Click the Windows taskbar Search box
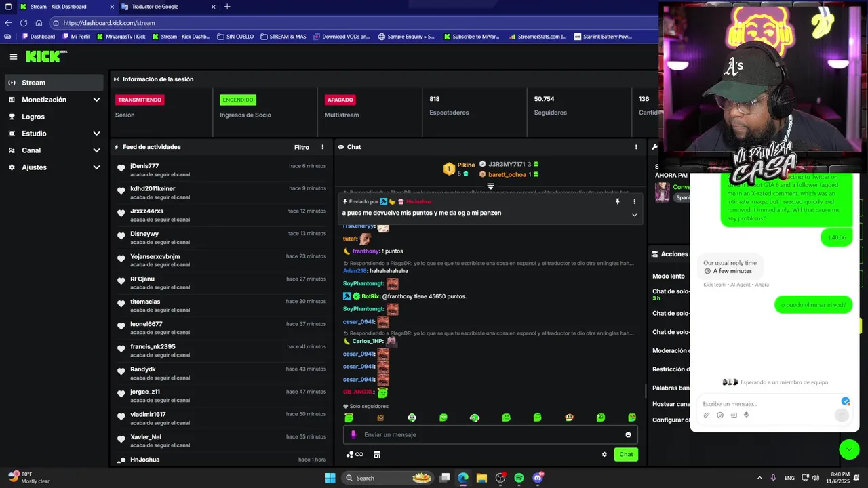The height and width of the screenshot is (488, 868). click(387, 478)
